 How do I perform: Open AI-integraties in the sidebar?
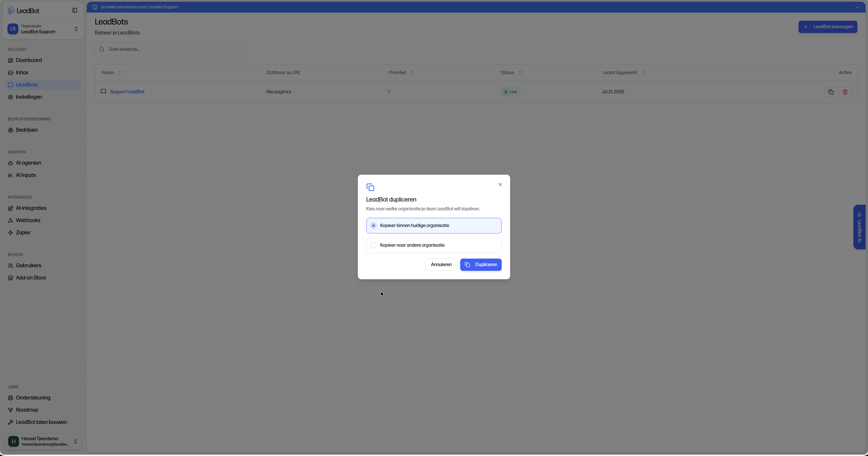43,208
